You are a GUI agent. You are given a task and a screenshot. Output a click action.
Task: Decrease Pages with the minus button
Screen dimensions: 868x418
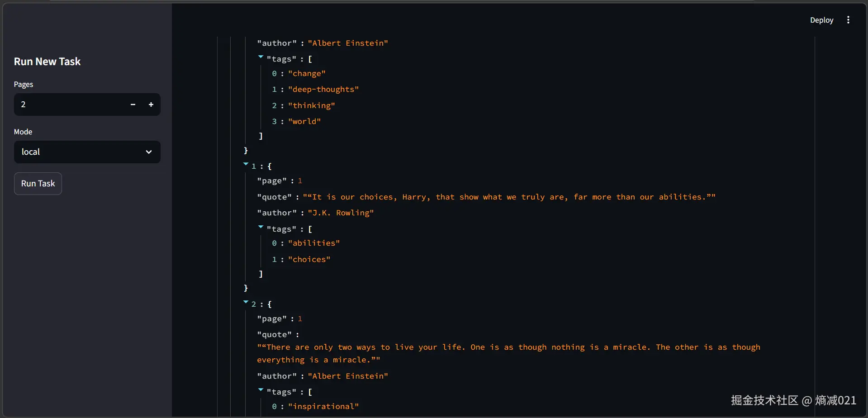[x=133, y=104]
